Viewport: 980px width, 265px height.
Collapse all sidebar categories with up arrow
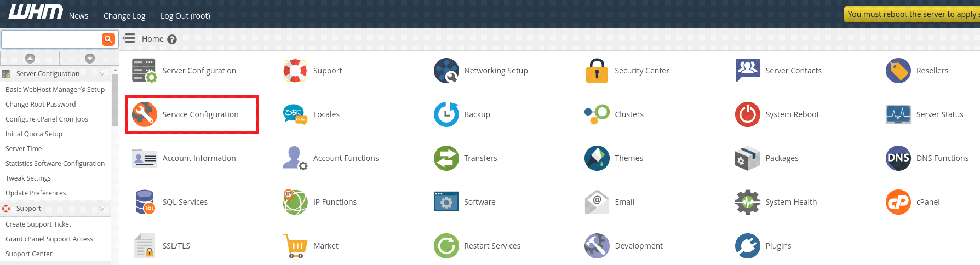pyautogui.click(x=30, y=59)
